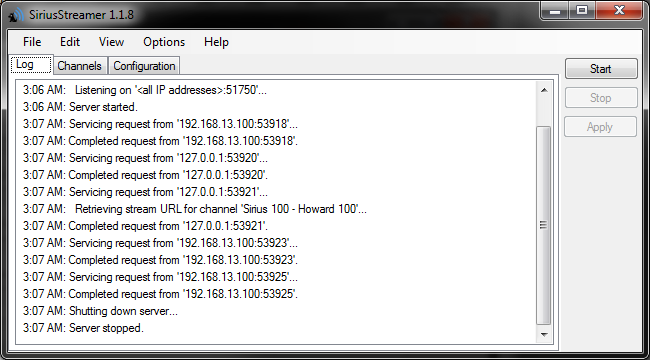The height and width of the screenshot is (360, 650).
Task: Click the log vertical scrollbar thumb
Action: [543, 225]
